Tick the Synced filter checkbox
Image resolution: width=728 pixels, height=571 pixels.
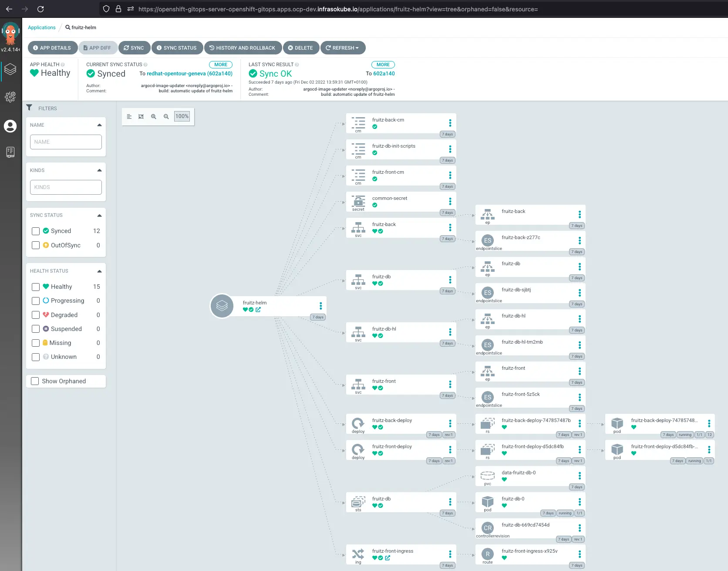tap(36, 231)
